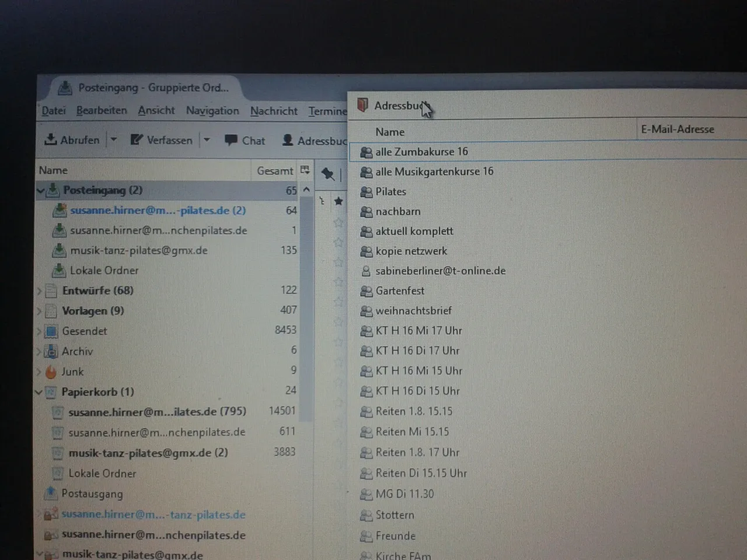Click the Name column header in folder pane
The image size is (747, 560).
[53, 170]
